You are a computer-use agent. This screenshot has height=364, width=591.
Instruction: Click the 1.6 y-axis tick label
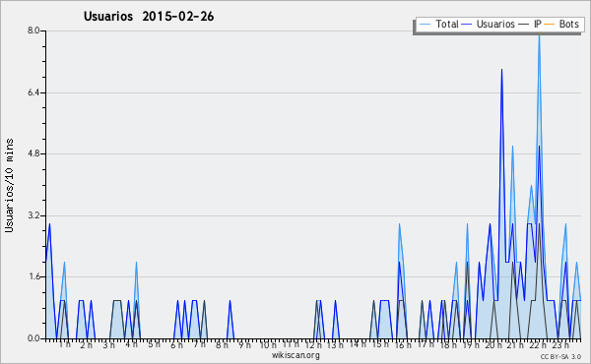click(x=33, y=276)
